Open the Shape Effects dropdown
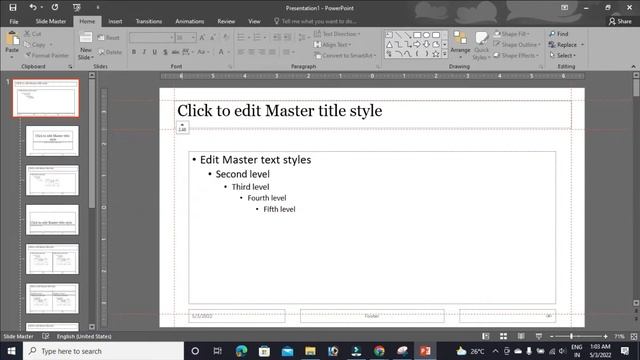 pos(516,55)
